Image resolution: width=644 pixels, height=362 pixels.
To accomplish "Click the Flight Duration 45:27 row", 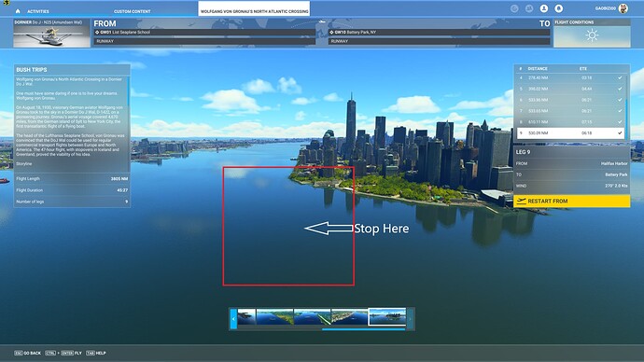I will tap(72, 190).
